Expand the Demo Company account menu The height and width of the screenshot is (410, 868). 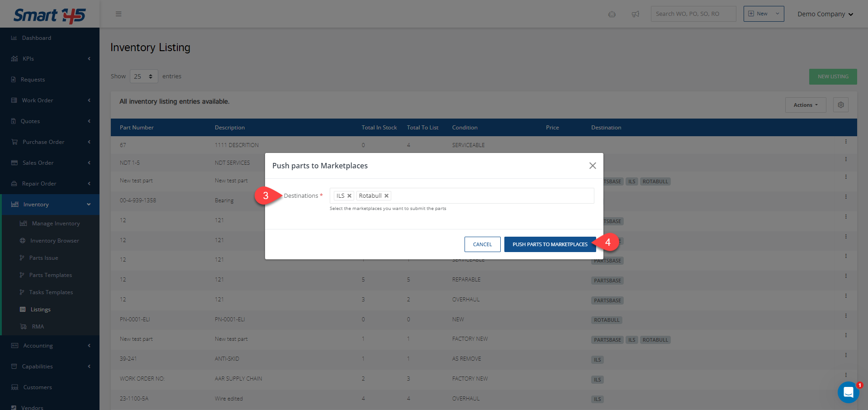825,14
